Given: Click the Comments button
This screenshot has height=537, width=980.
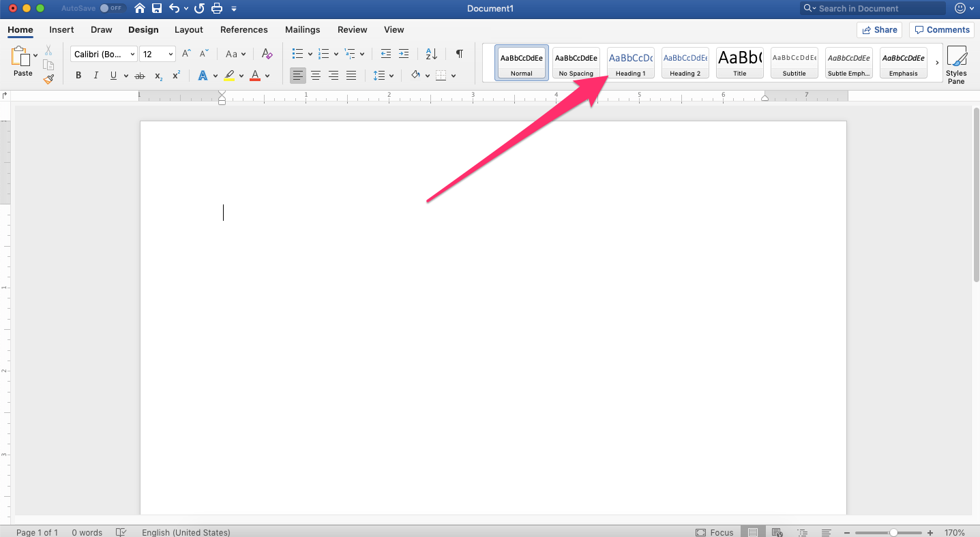Looking at the screenshot, I should coord(942,30).
